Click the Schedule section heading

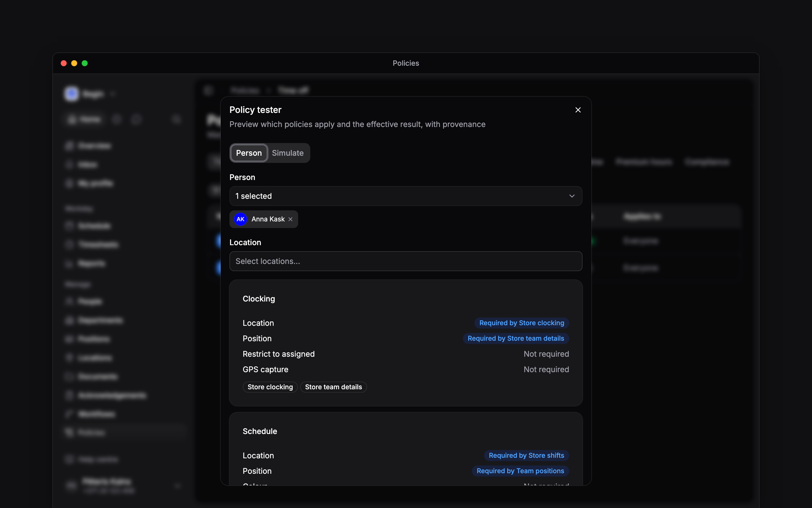(260, 431)
